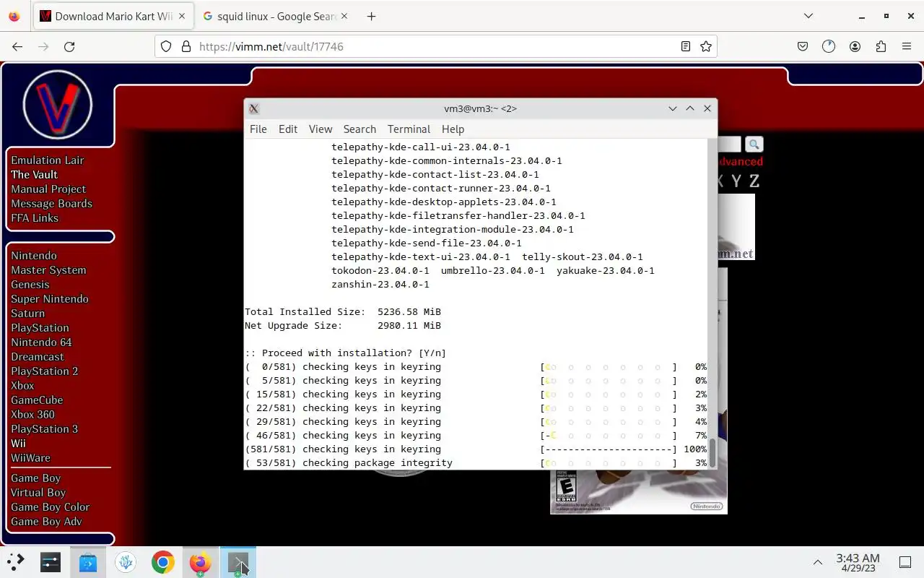Click terminal titlebar text vm3@vm3:~ <2>
The image size is (924, 578).
pyautogui.click(x=480, y=108)
